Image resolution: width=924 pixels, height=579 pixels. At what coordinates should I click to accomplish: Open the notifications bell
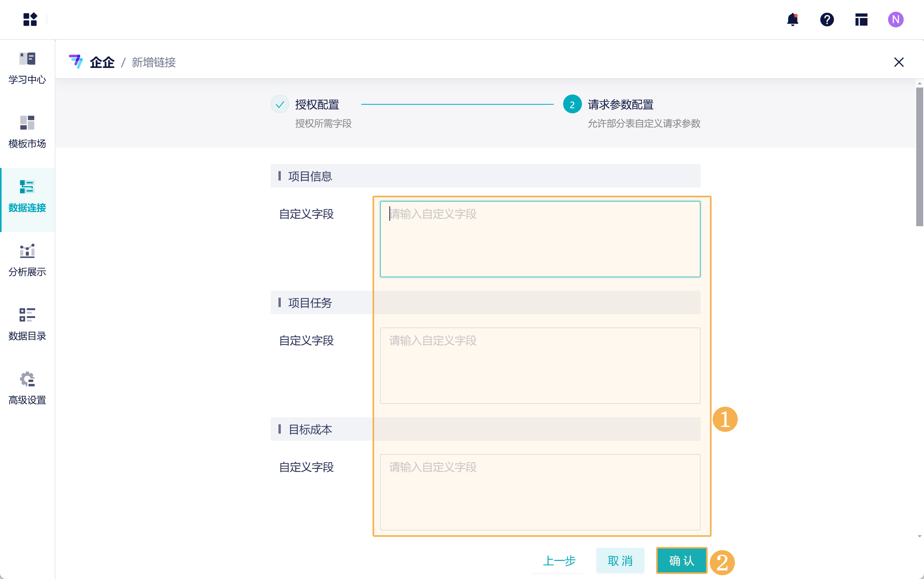(792, 19)
